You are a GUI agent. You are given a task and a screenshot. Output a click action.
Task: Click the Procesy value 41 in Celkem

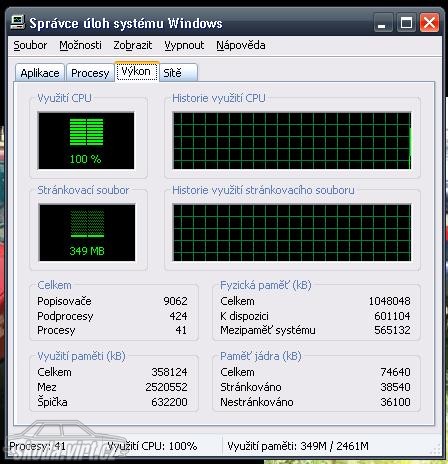click(x=181, y=330)
